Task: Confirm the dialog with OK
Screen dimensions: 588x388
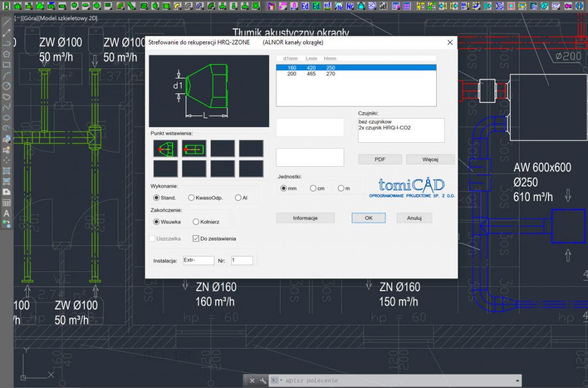Action: [x=369, y=218]
